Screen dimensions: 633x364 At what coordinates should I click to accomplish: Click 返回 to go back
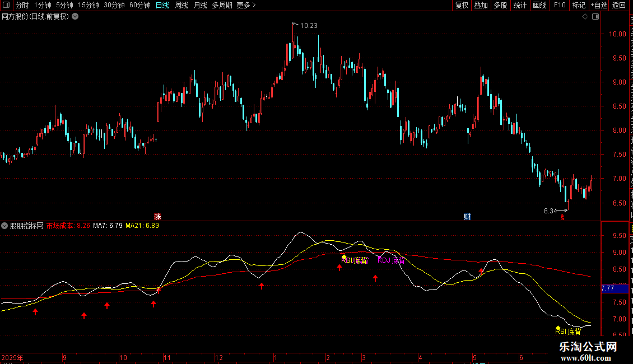pyautogui.click(x=618, y=5)
